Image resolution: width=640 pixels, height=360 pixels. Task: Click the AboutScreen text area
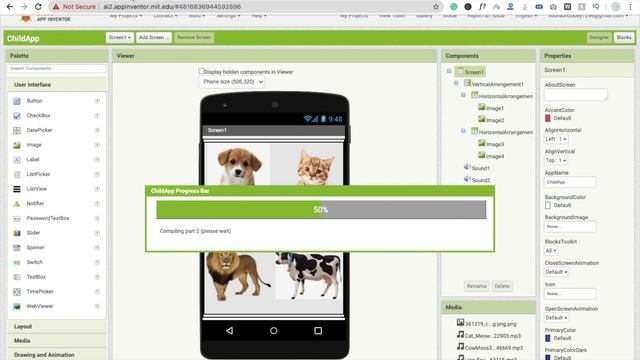tap(576, 95)
